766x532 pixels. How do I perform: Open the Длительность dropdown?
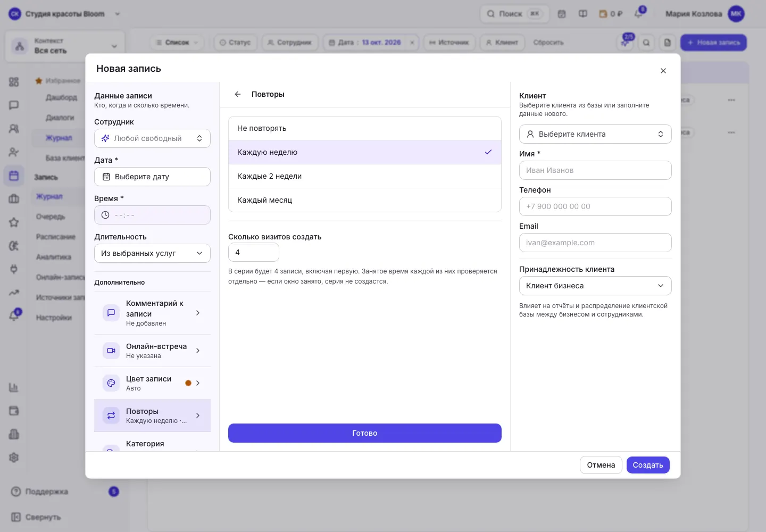pos(152,253)
